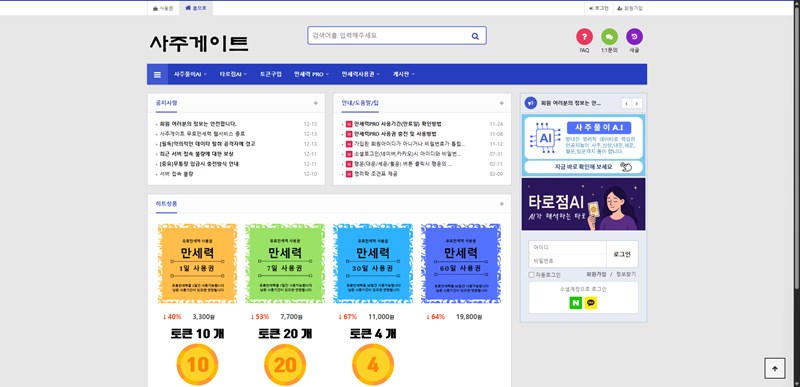Open notice 서버 접속 불량
This screenshot has height=387, width=800.
(177, 174)
